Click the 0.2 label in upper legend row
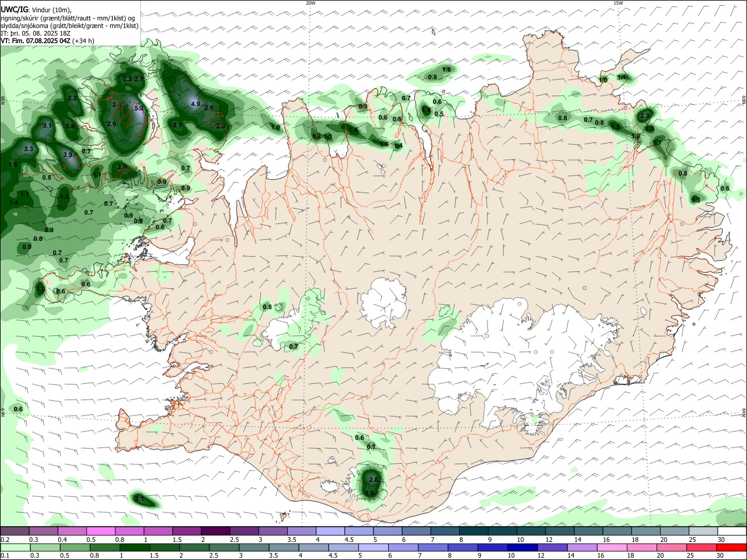The image size is (747, 560). point(5,540)
